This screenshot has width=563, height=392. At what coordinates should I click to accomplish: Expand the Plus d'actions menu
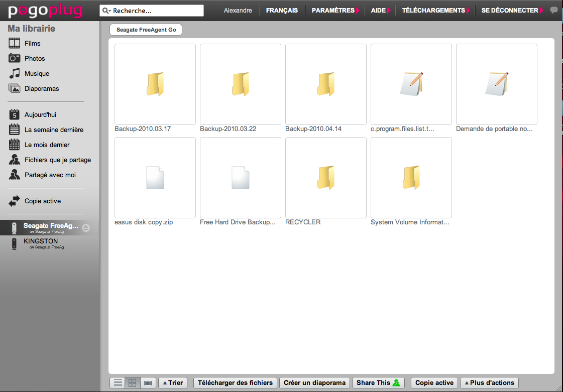click(x=489, y=382)
